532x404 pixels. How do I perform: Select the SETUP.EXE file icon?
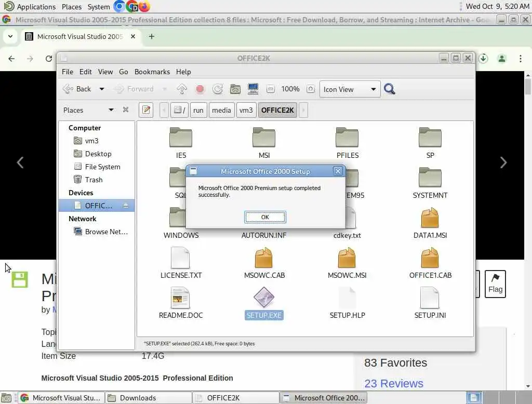pos(264,298)
